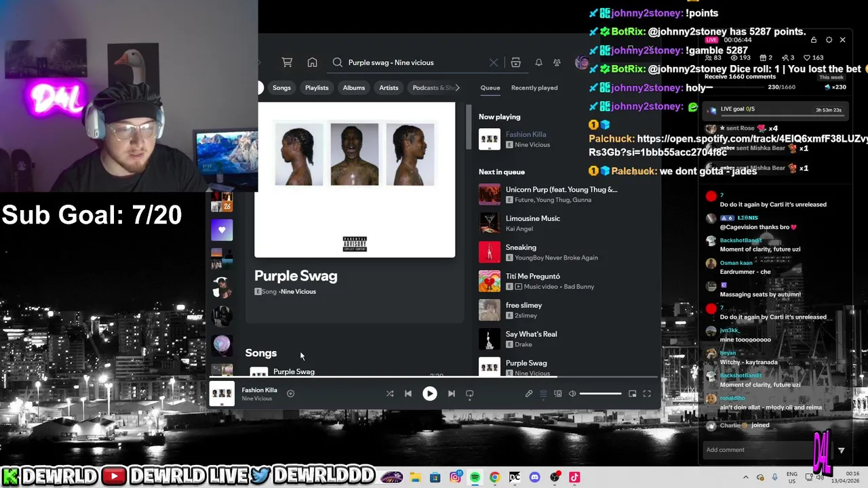
Task: Open the Spotify profile avatar
Action: pyautogui.click(x=581, y=62)
